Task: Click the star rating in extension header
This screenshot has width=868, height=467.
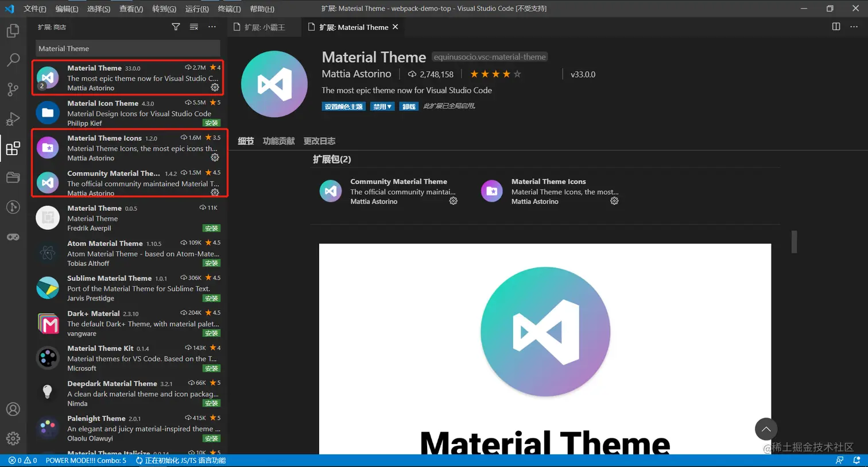Action: click(x=495, y=74)
